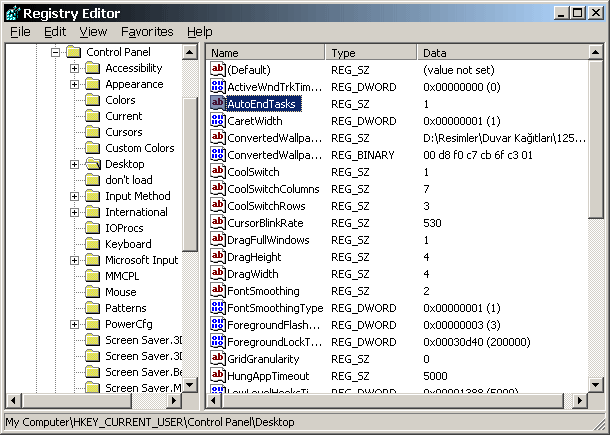Open the Edit menu
Screen dimensions: 610x435
pos(55,32)
